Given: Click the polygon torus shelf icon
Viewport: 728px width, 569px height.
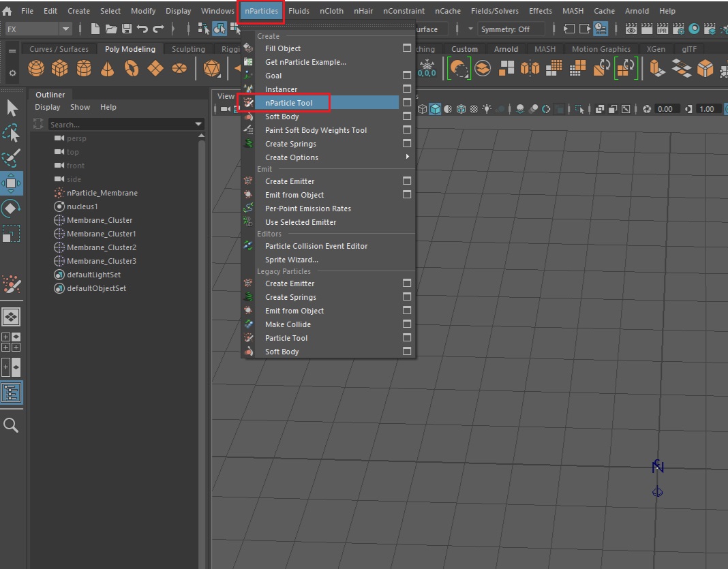Looking at the screenshot, I should (x=132, y=69).
